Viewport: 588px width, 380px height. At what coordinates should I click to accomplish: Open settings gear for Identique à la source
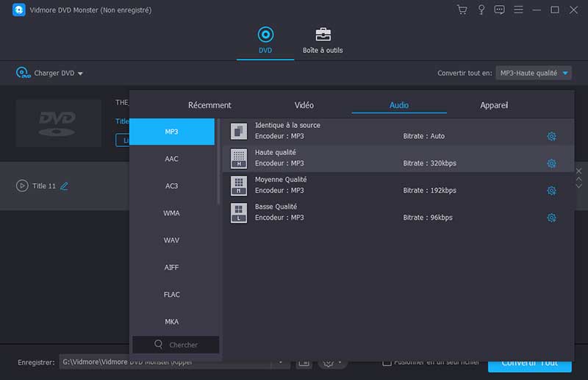pyautogui.click(x=551, y=136)
